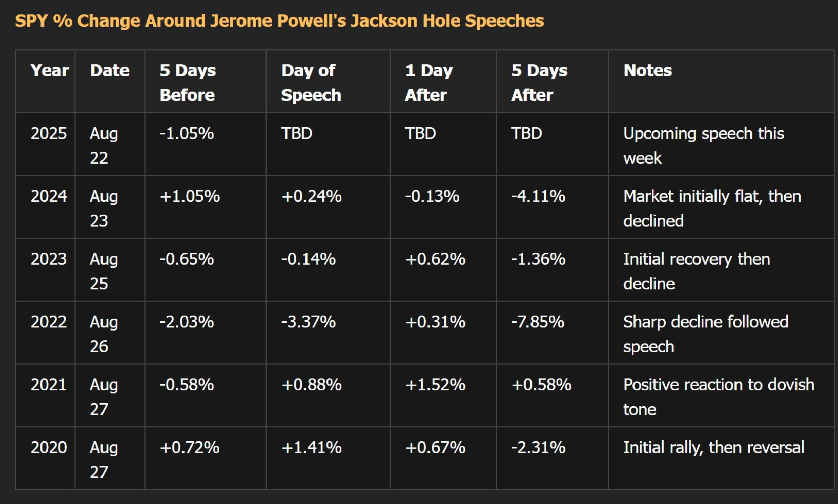The height and width of the screenshot is (504, 838).
Task: Click the Notes column header
Action: pos(648,70)
